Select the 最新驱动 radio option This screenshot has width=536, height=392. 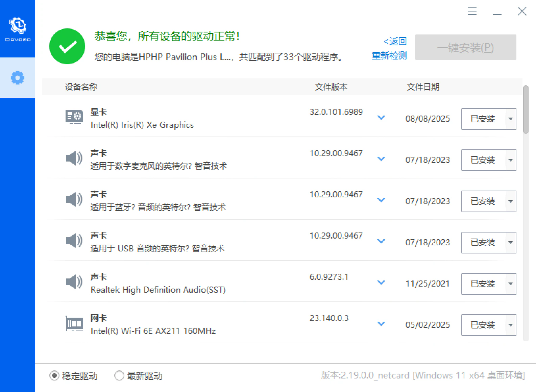pos(138,376)
